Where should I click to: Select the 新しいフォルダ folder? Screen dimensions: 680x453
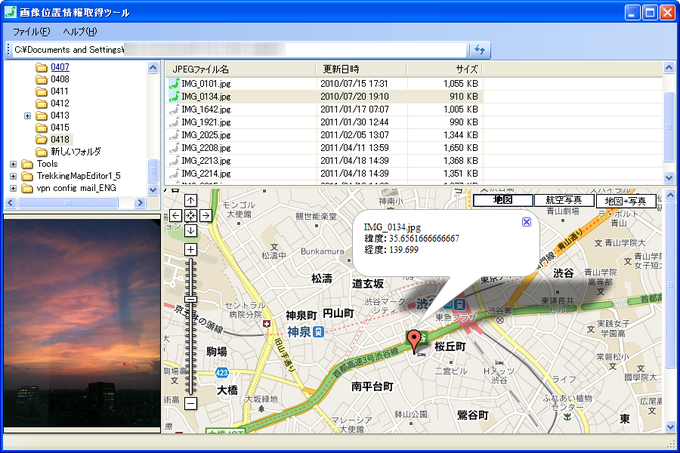click(x=76, y=152)
